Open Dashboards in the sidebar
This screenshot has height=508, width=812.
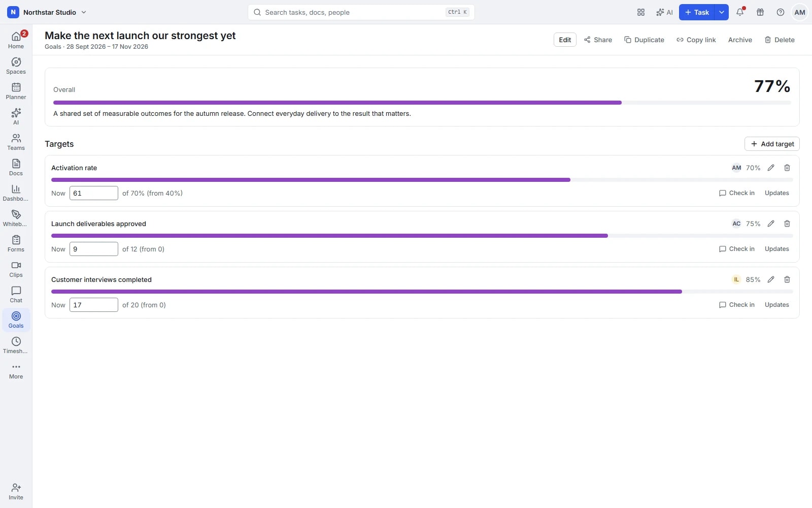pyautogui.click(x=16, y=193)
